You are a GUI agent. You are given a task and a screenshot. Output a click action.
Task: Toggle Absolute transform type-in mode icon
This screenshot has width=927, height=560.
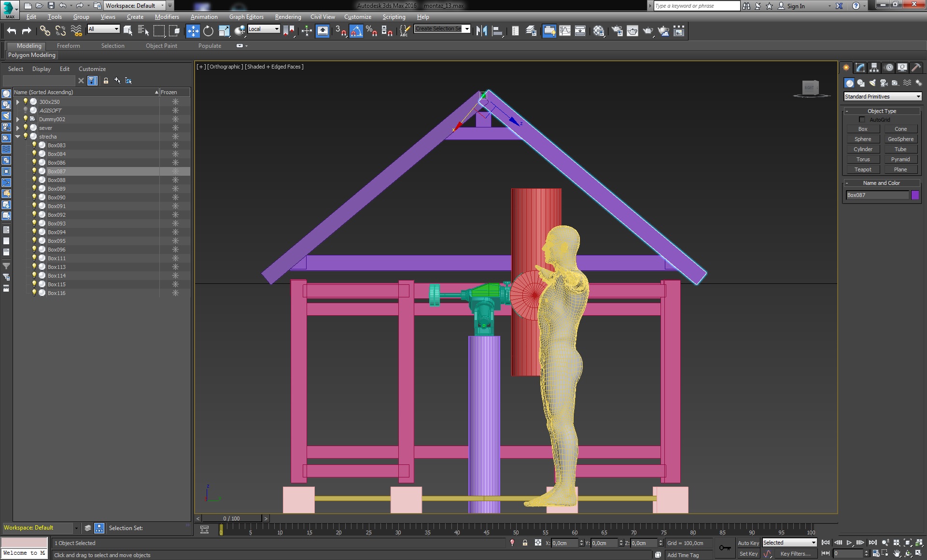point(538,543)
